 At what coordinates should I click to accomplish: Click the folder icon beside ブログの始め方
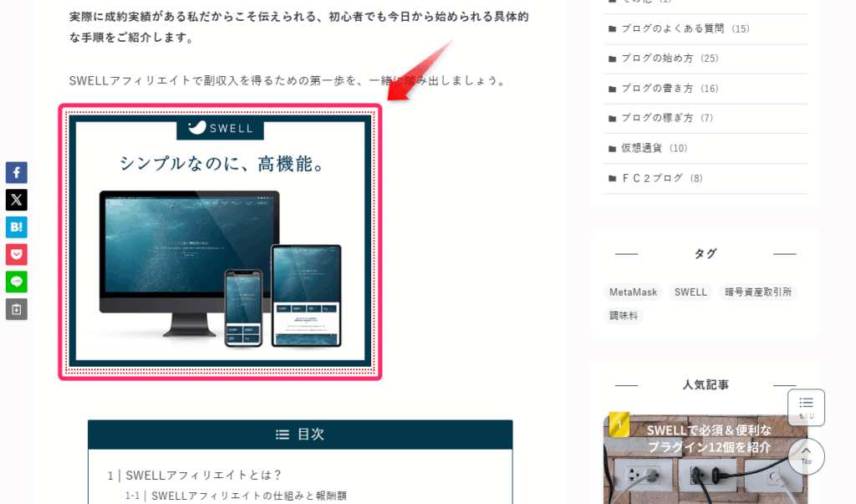612,59
